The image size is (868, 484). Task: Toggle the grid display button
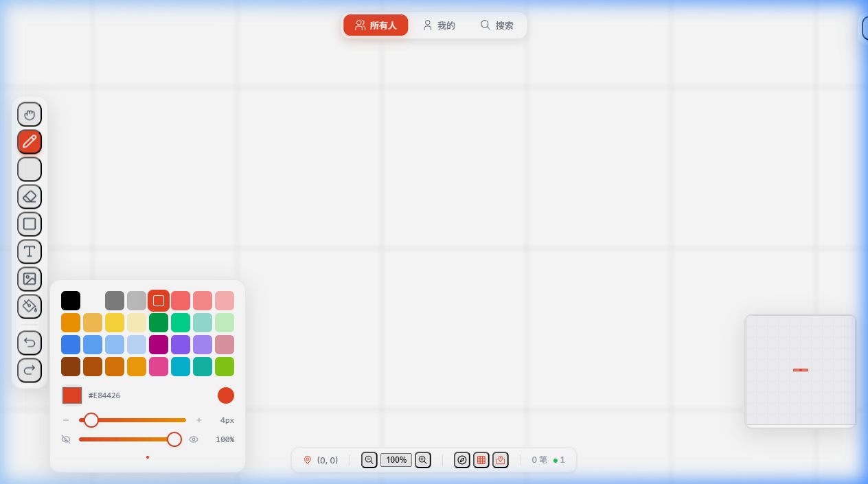481,460
